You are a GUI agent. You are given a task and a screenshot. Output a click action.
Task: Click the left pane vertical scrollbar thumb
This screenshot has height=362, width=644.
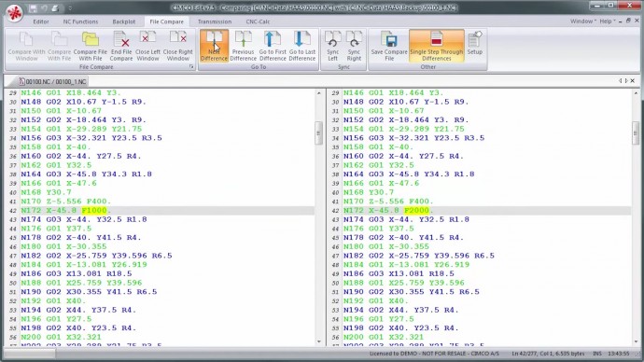(x=318, y=133)
